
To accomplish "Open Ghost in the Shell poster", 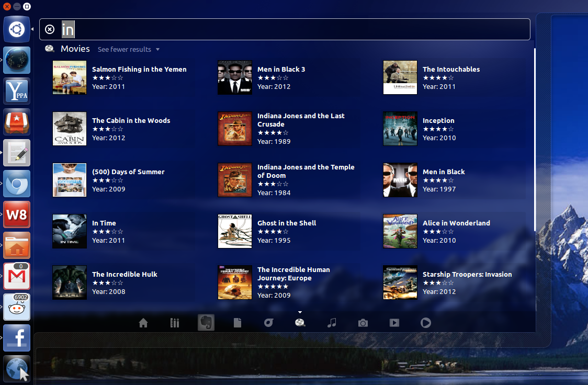I will [235, 231].
